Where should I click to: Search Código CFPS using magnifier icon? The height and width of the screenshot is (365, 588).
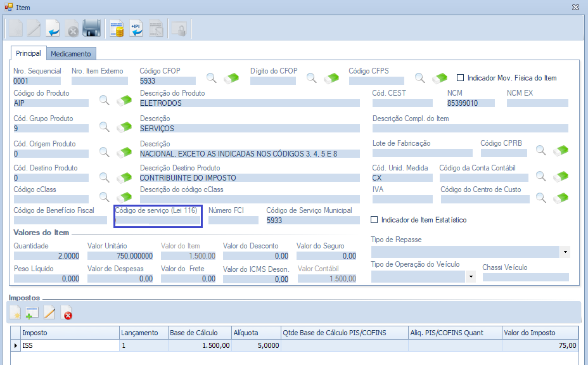[420, 78]
